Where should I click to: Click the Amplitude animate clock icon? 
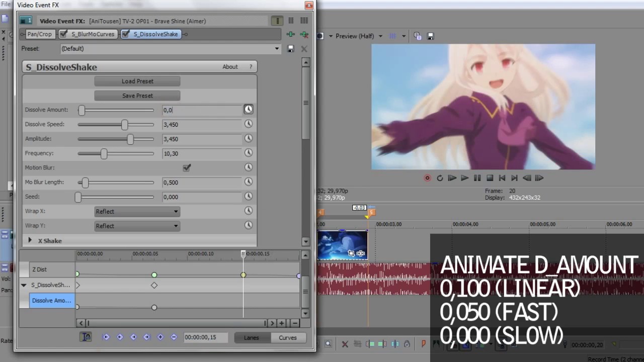click(x=249, y=139)
